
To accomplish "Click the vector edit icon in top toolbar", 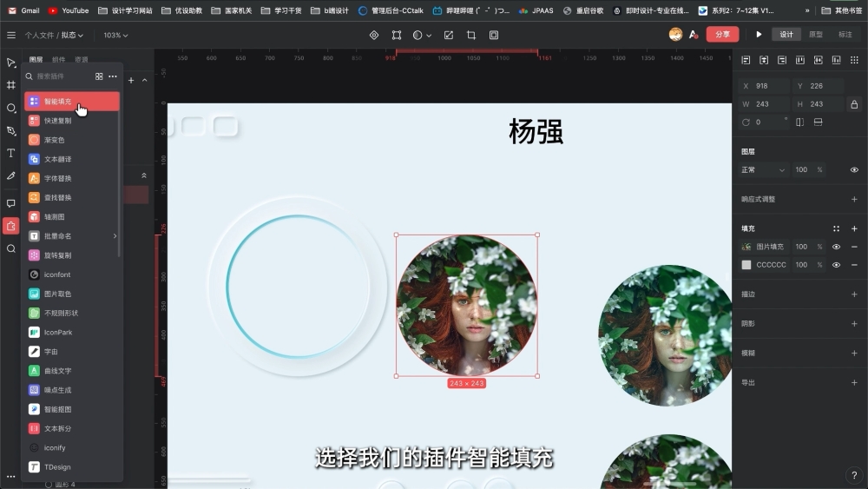I will click(x=397, y=35).
